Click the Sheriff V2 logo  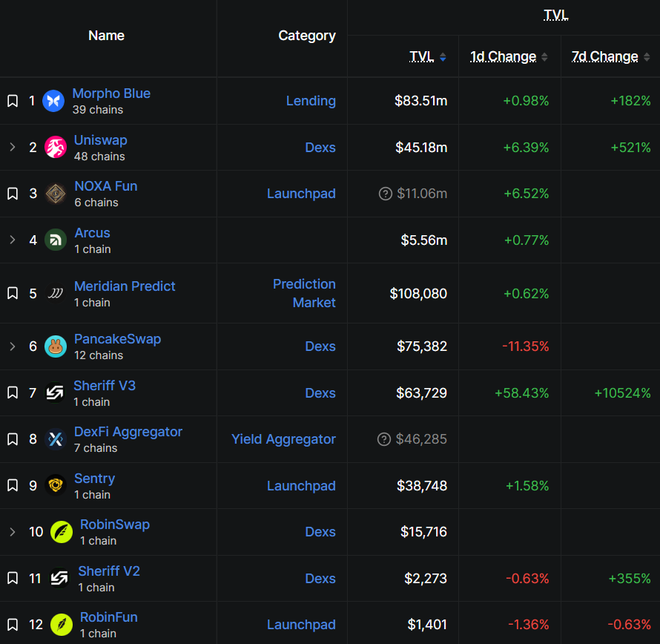(x=59, y=578)
